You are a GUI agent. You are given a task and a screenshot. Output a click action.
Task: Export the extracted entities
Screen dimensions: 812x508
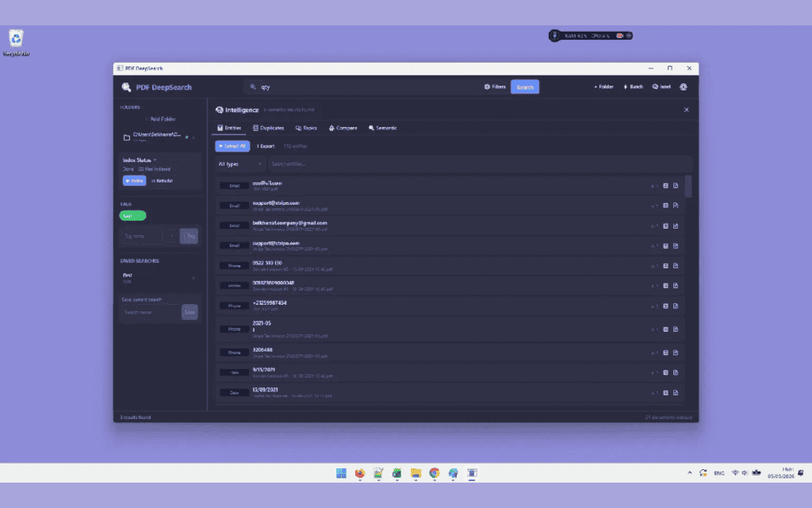266,146
